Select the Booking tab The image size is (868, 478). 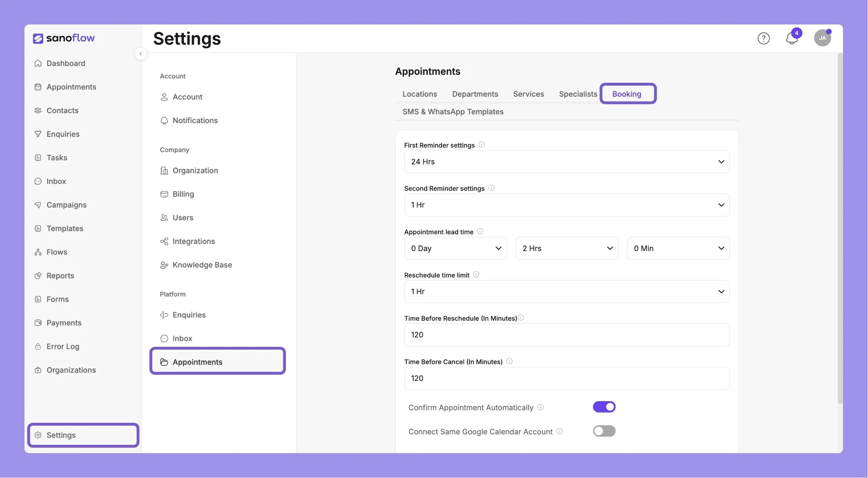[627, 94]
